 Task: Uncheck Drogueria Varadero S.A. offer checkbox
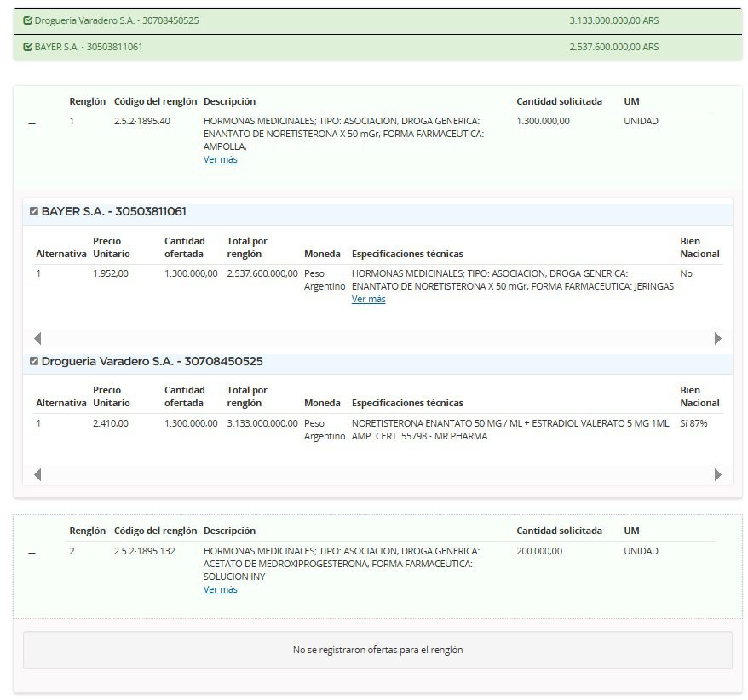[x=34, y=362]
